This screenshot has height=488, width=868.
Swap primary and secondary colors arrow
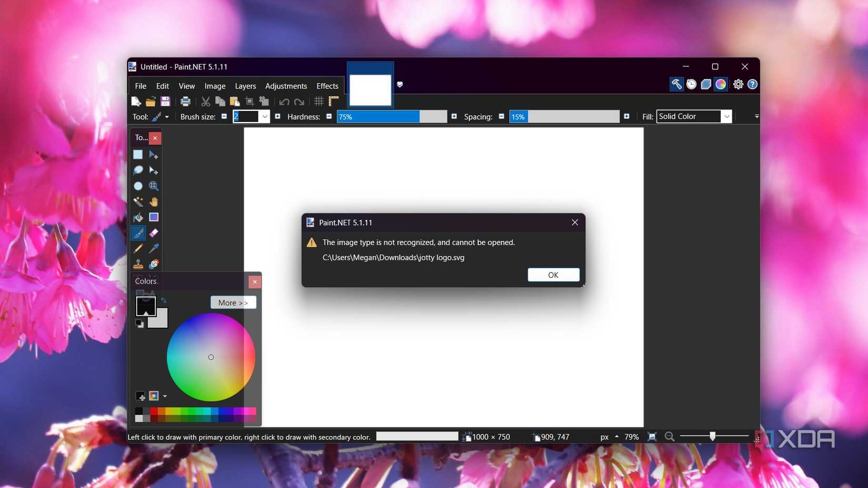164,300
